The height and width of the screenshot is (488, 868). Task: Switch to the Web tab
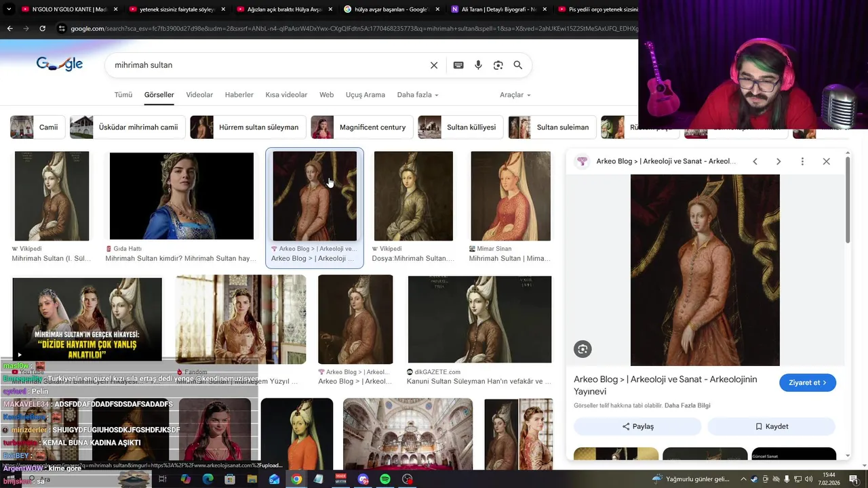pos(327,95)
